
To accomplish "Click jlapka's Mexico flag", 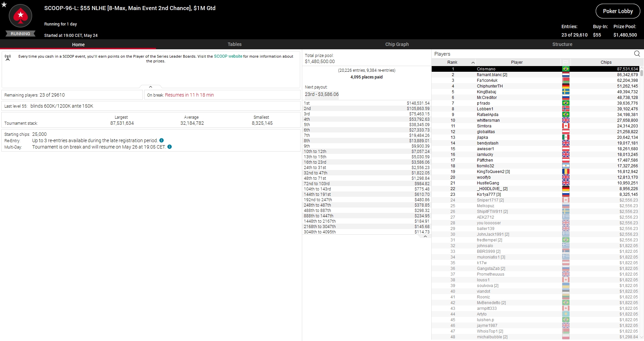I will [566, 137].
